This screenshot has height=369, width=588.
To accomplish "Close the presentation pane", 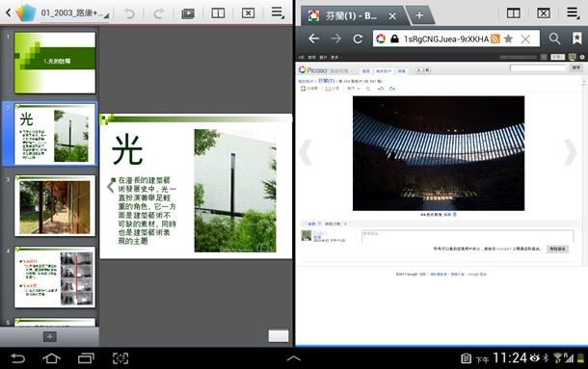I will 248,13.
